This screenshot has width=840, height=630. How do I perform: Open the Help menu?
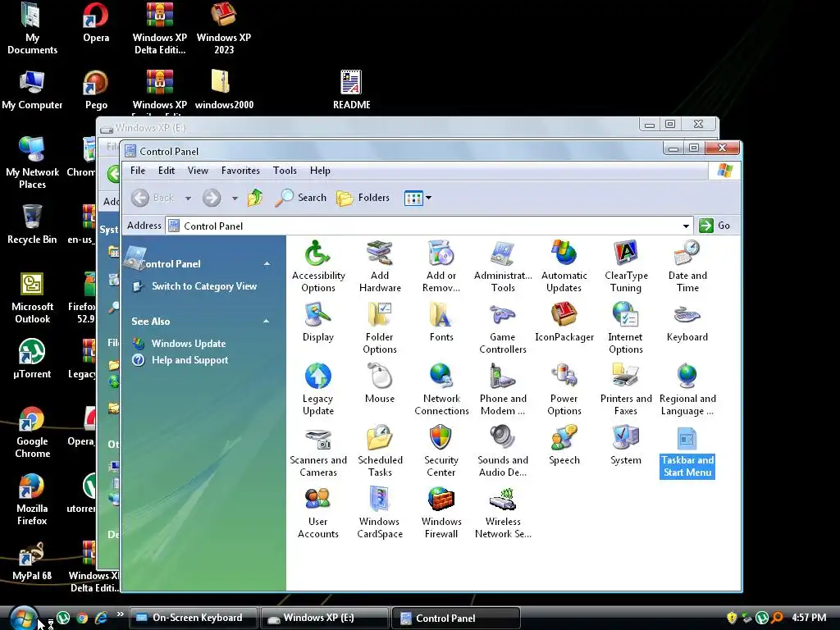click(x=320, y=171)
